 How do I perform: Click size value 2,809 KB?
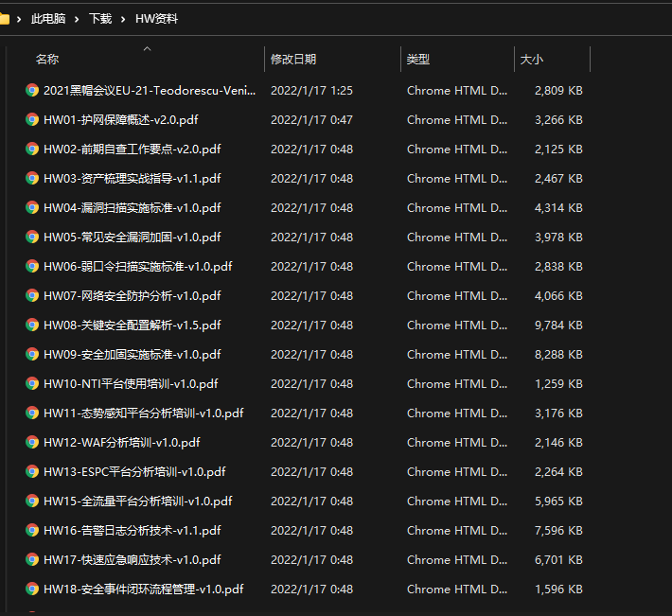pyautogui.click(x=558, y=91)
